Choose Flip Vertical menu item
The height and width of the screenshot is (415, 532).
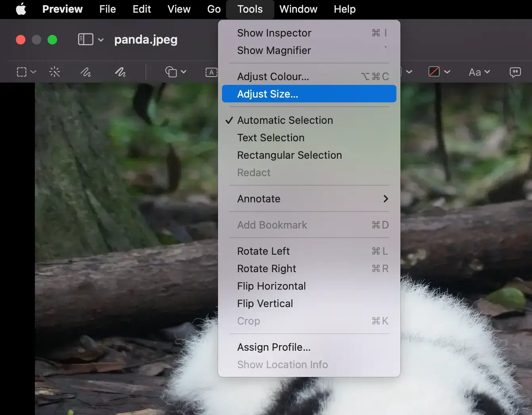(x=309, y=304)
